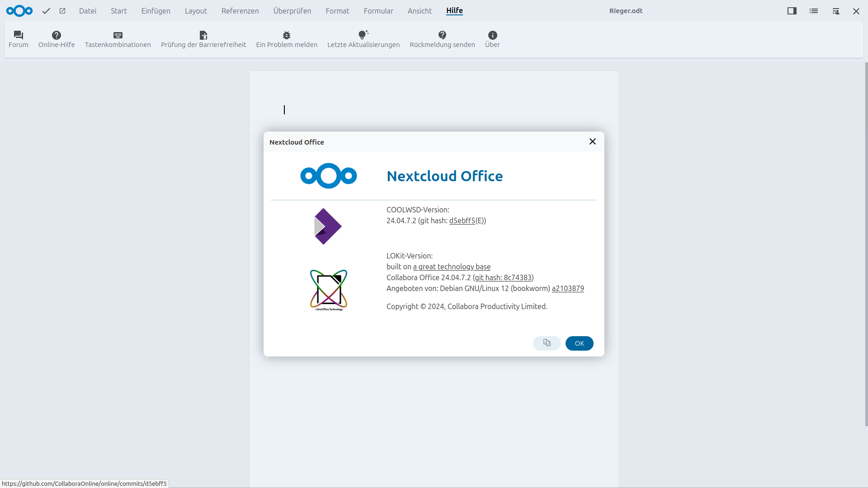Open the d5ebff5 git hash link

(462, 221)
